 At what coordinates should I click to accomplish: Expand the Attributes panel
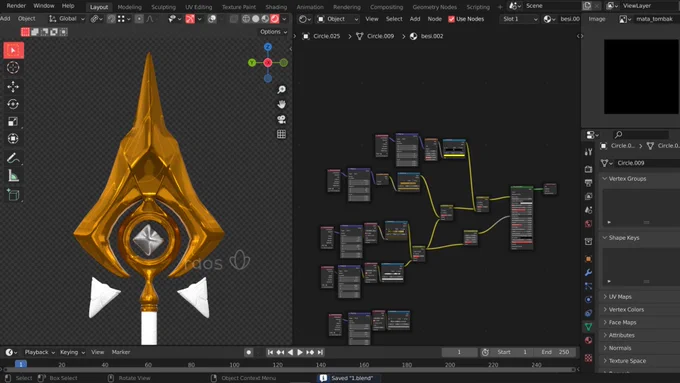[x=621, y=335]
